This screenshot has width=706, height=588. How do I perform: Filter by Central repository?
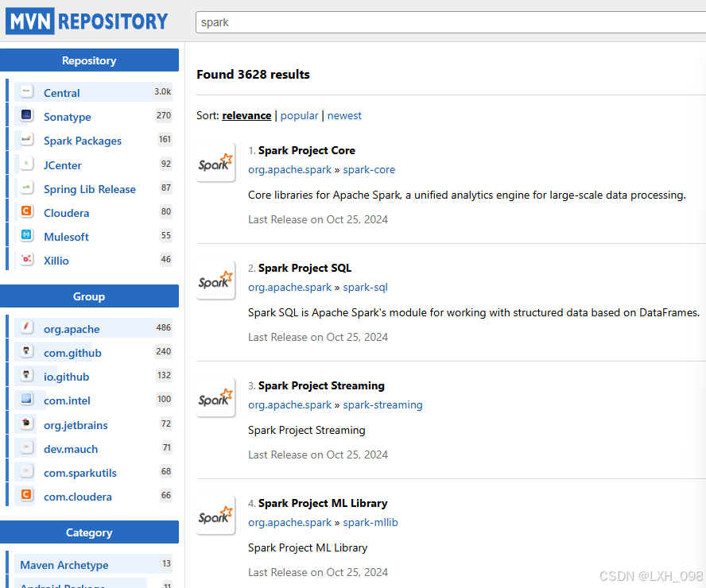click(x=62, y=93)
